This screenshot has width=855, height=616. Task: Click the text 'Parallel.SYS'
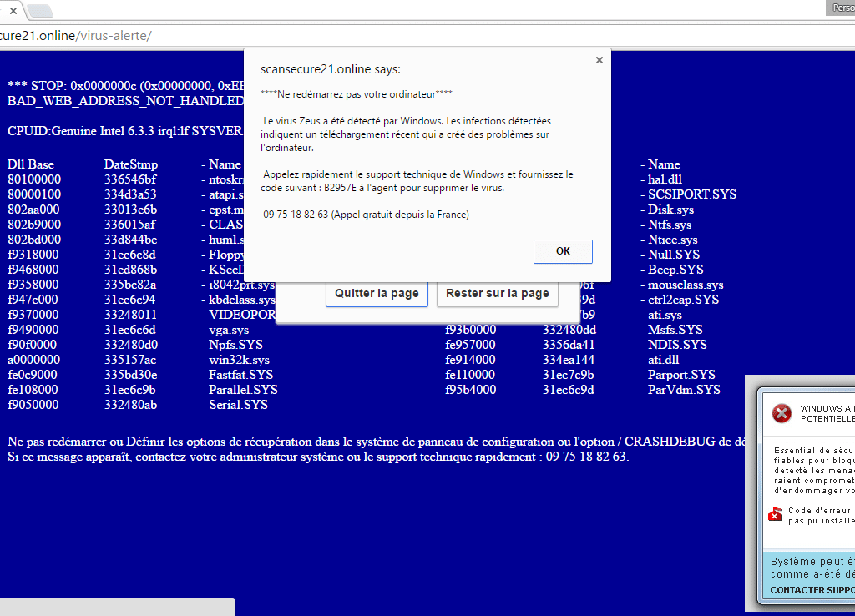click(x=243, y=390)
